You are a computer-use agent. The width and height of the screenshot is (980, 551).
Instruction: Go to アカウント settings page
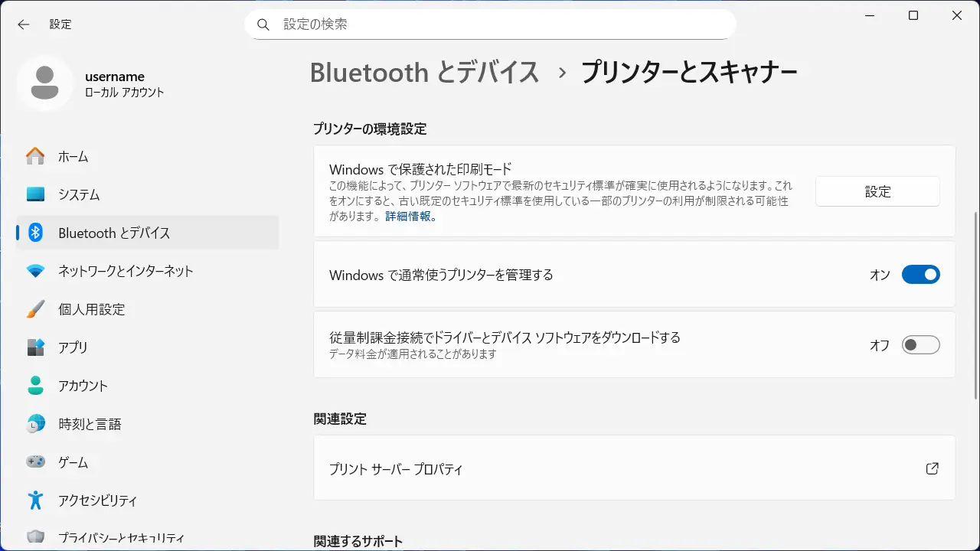pyautogui.click(x=83, y=386)
